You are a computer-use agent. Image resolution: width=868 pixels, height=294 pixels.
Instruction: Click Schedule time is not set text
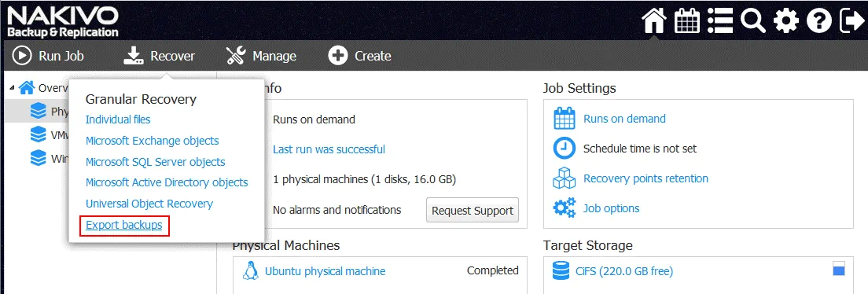pyautogui.click(x=640, y=149)
